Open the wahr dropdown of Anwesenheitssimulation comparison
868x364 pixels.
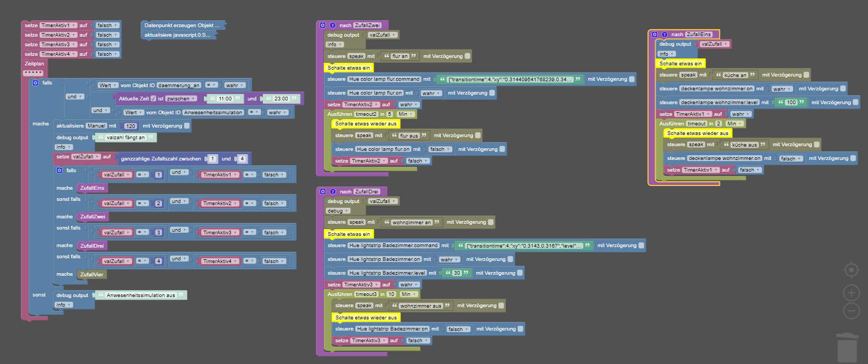277,113
